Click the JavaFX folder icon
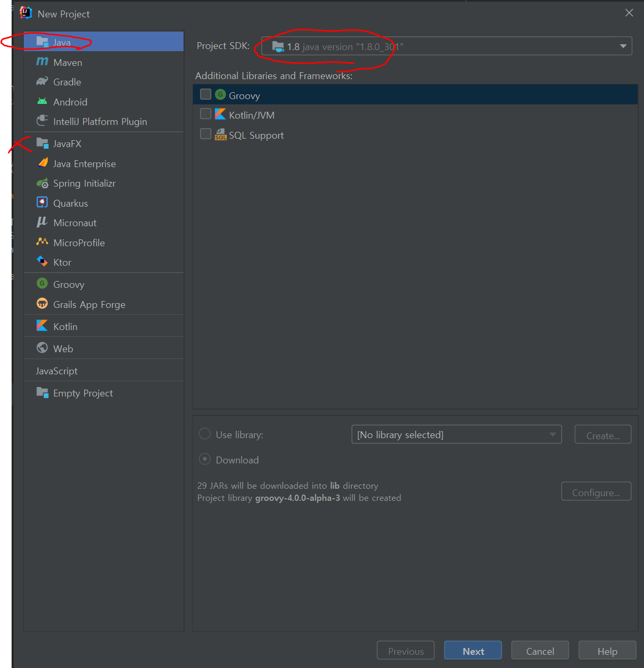644x668 pixels. tap(42, 143)
